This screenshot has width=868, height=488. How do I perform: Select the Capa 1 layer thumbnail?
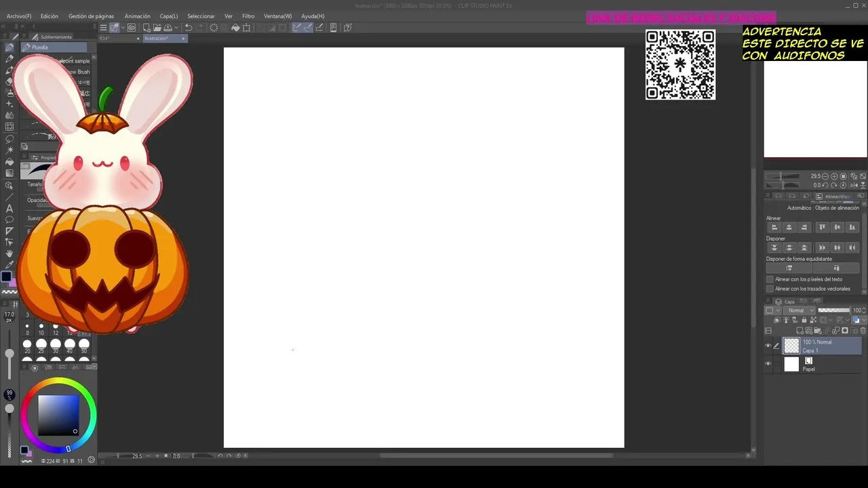(791, 346)
